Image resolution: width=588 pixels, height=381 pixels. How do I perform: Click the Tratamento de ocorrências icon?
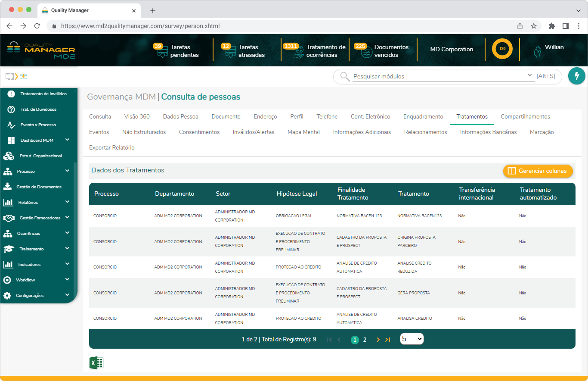pos(298,52)
